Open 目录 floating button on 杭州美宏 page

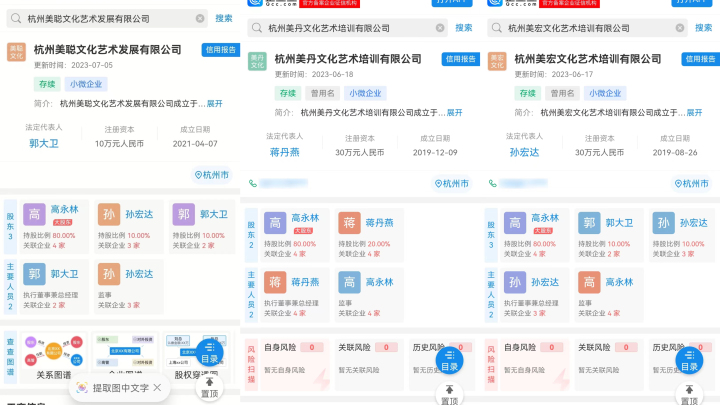point(689,361)
